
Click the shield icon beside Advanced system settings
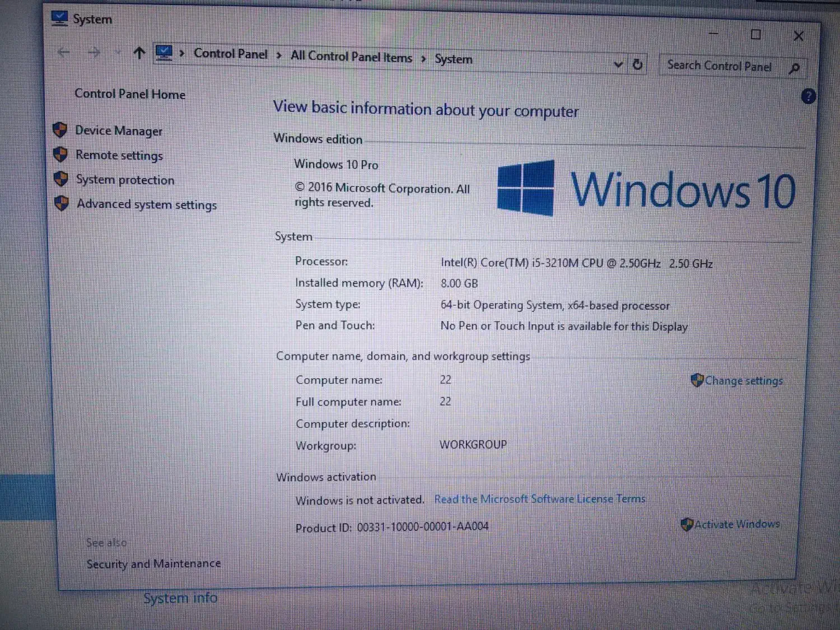62,203
